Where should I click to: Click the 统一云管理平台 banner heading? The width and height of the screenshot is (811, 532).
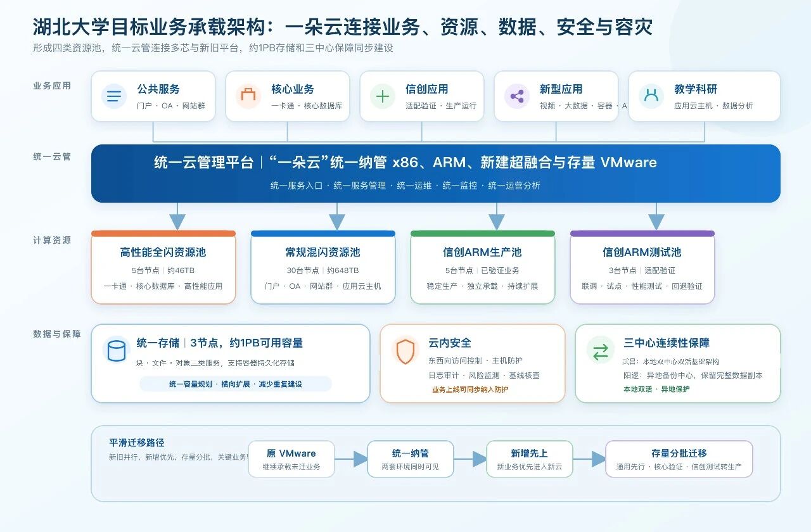tap(405, 163)
